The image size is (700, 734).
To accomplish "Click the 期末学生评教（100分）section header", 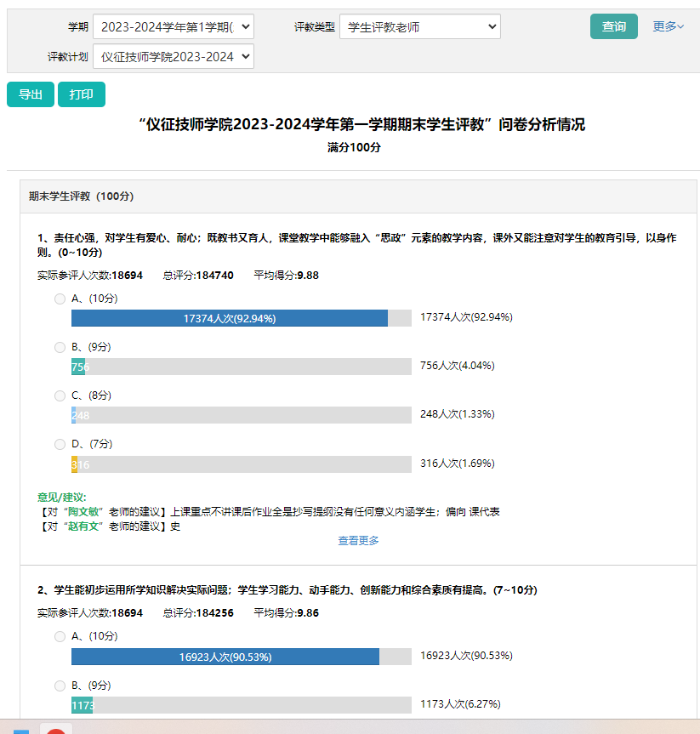I will pos(81,196).
